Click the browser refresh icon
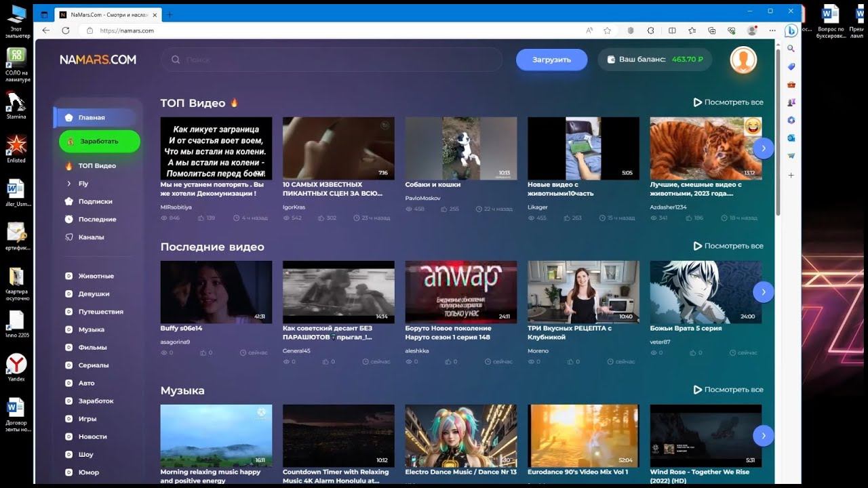 66,30
